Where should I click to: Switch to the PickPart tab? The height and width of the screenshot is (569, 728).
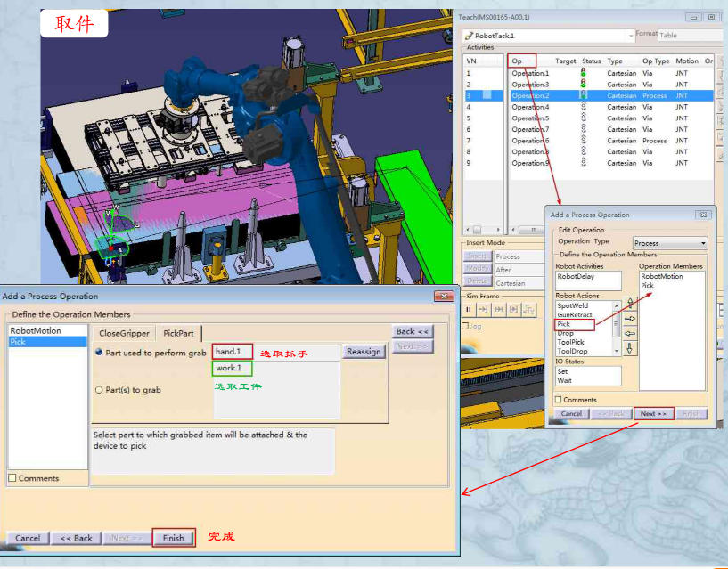tap(178, 333)
